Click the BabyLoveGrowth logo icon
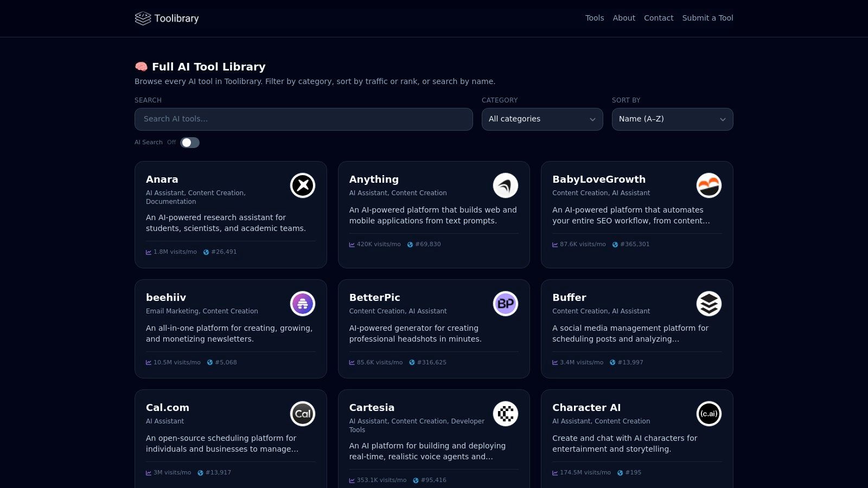868x488 pixels. pyautogui.click(x=709, y=185)
